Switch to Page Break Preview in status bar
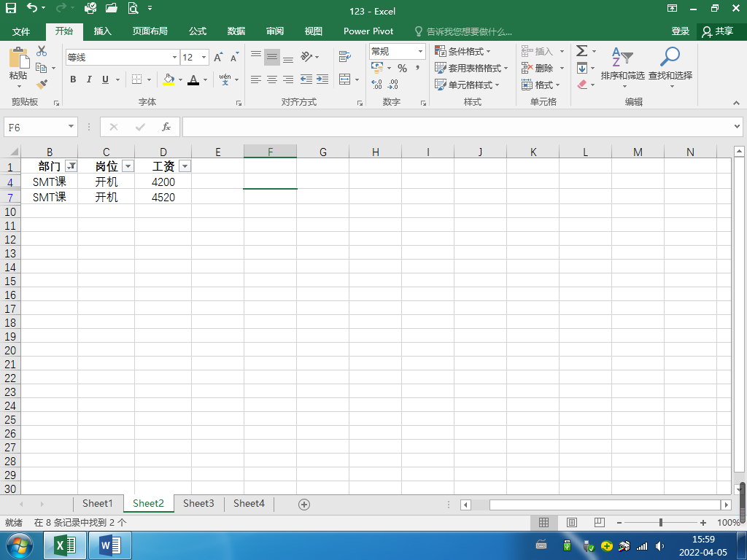Image resolution: width=747 pixels, height=560 pixels. tap(600, 523)
